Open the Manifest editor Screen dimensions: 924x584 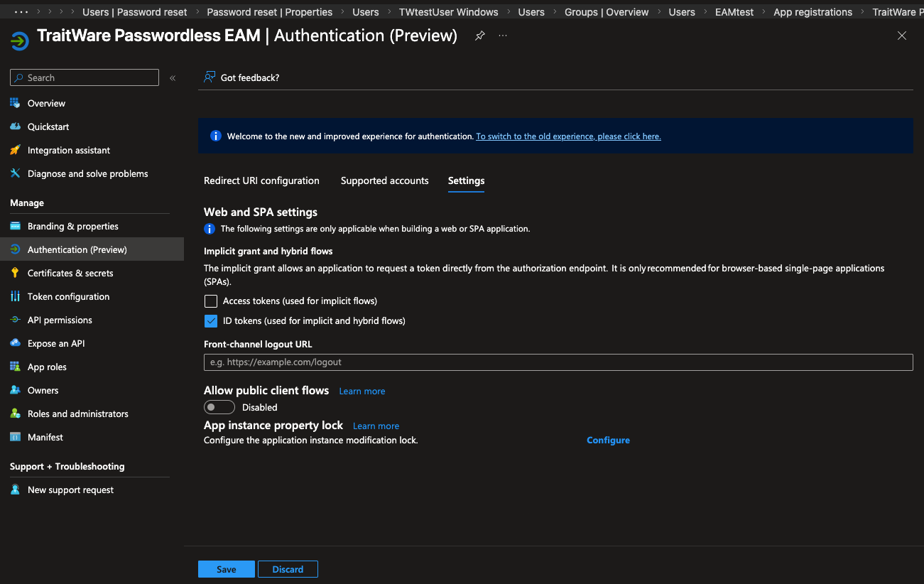45,438
